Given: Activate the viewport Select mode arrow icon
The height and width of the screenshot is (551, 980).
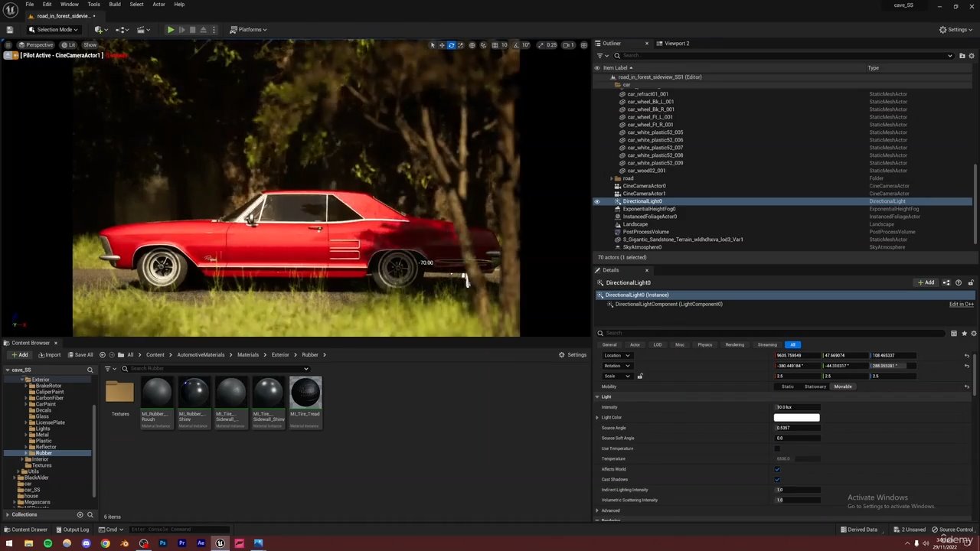Looking at the screenshot, I should (x=433, y=45).
